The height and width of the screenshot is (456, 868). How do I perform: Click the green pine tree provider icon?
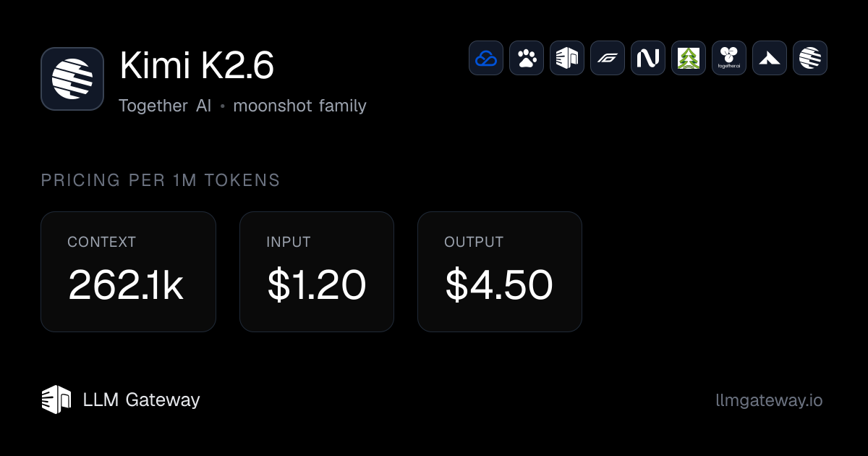click(x=689, y=58)
